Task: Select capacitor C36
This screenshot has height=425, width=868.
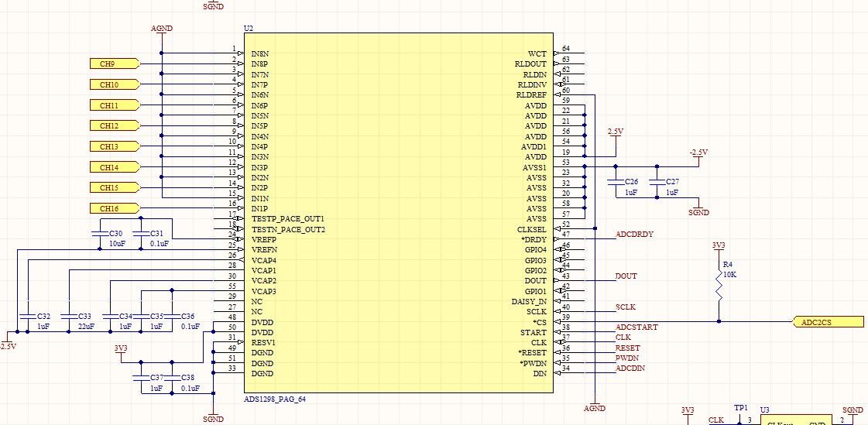Action: [172, 317]
